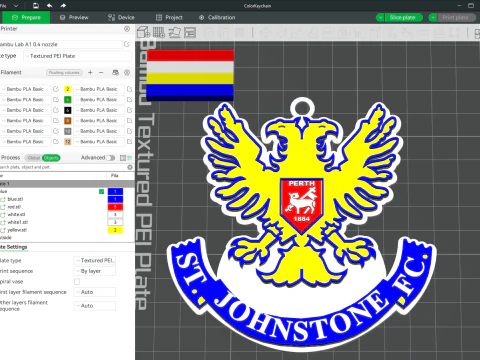Viewport: 480px width, 360px height.
Task: Switch process scope to Global
Action: pos(33,158)
